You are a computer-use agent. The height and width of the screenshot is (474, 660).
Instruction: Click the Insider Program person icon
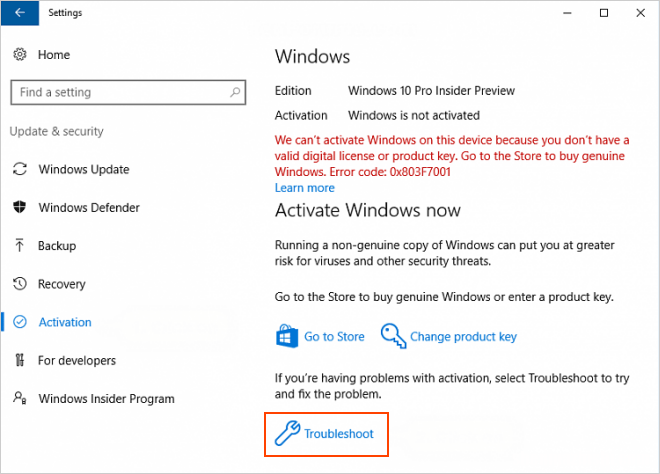[19, 399]
